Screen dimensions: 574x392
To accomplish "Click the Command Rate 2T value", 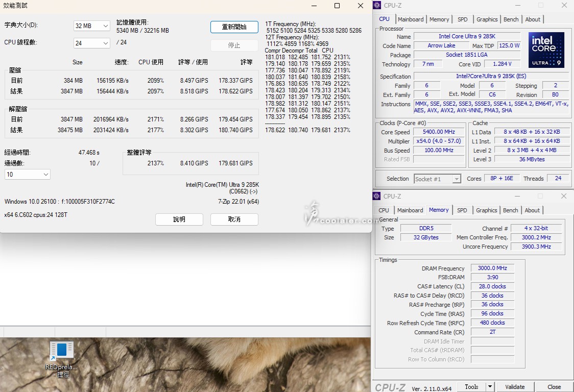I will [x=492, y=332].
